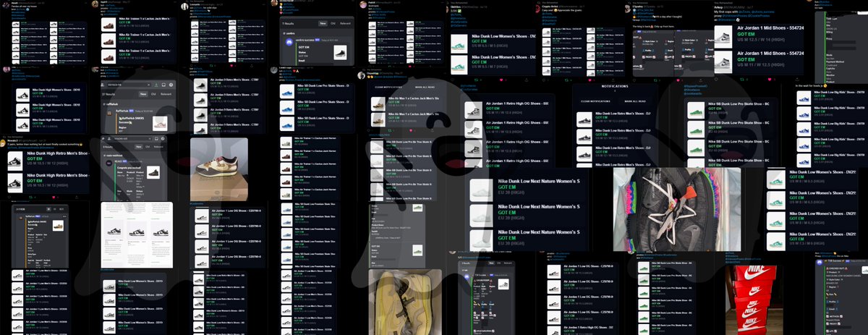Click 'Pandas all over my house' text
868x335 pixels.
tap(24, 7)
